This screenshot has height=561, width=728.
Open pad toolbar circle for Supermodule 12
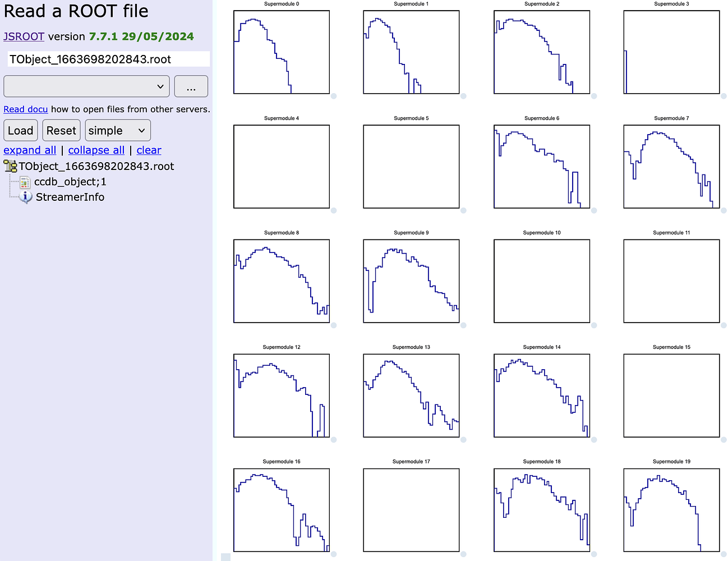coord(334,439)
